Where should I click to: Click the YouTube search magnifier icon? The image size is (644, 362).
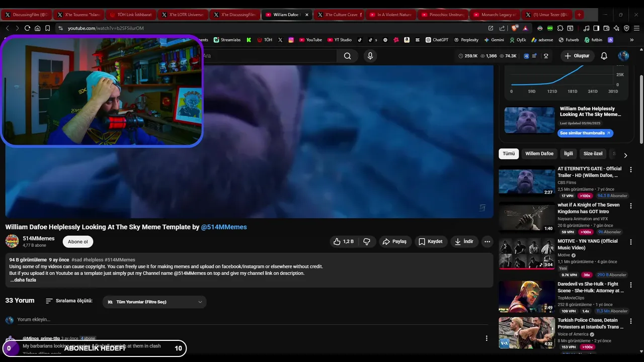347,56
